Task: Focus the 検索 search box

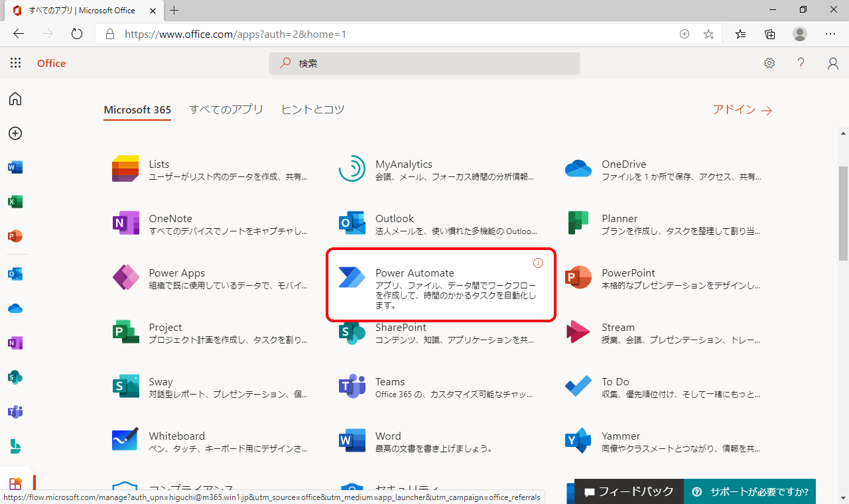Action: tap(424, 63)
